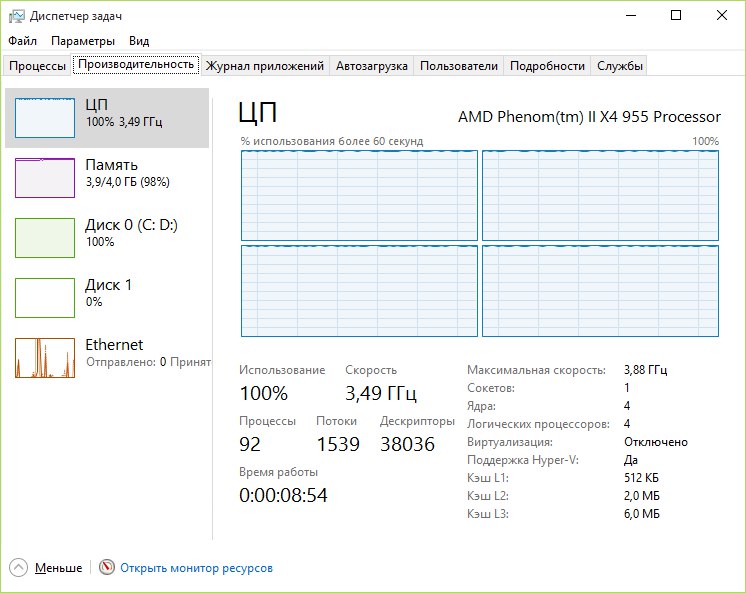Open the Параметры menu

pyautogui.click(x=83, y=41)
